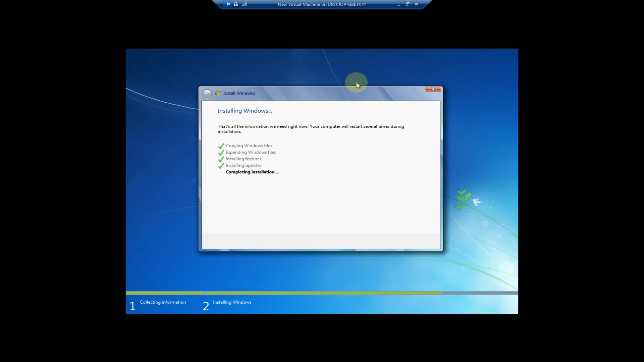Check the connection signal strength icon
The width and height of the screenshot is (644, 362).
pos(245,4)
